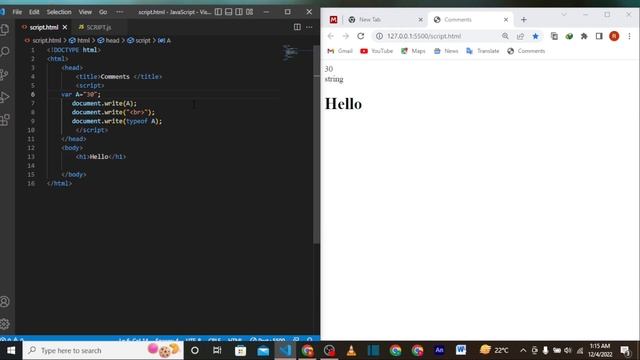
Task: Click the site information icon in the address bar
Action: [x=379, y=36]
